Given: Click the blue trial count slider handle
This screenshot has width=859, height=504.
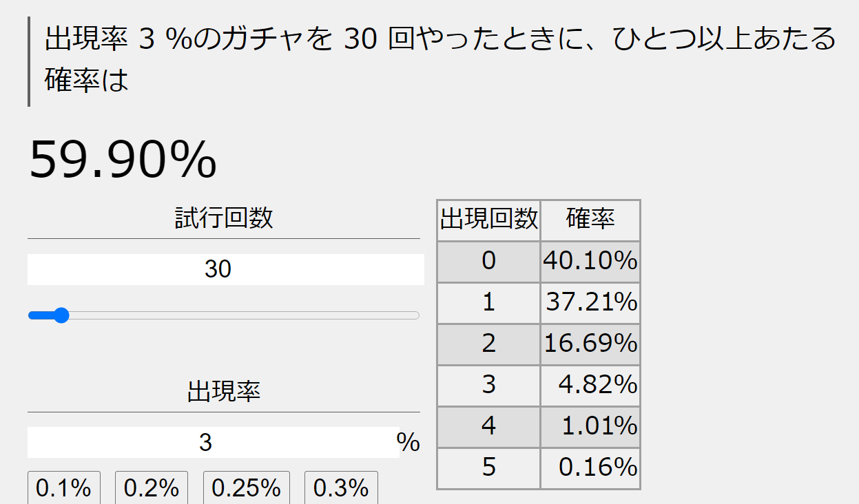Looking at the screenshot, I should [x=61, y=315].
